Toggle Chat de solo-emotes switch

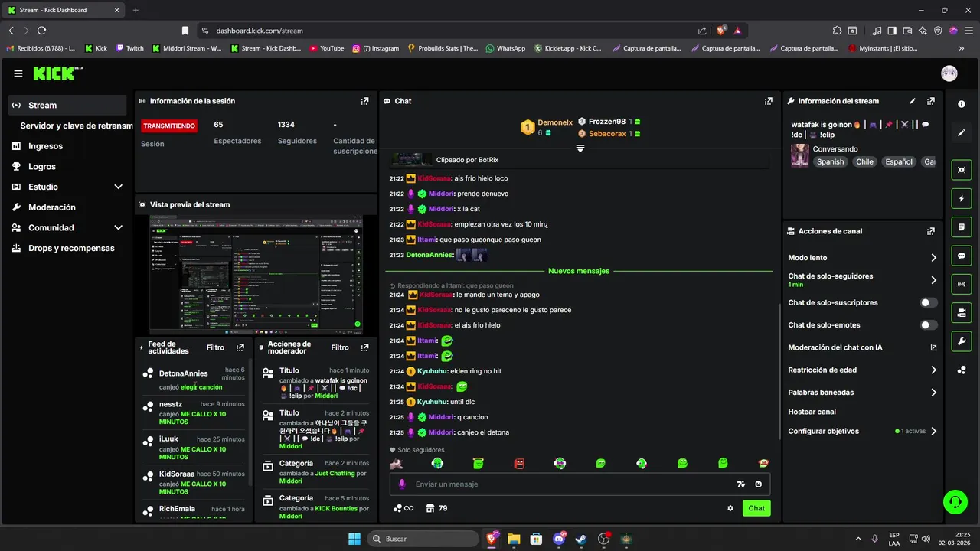click(929, 325)
